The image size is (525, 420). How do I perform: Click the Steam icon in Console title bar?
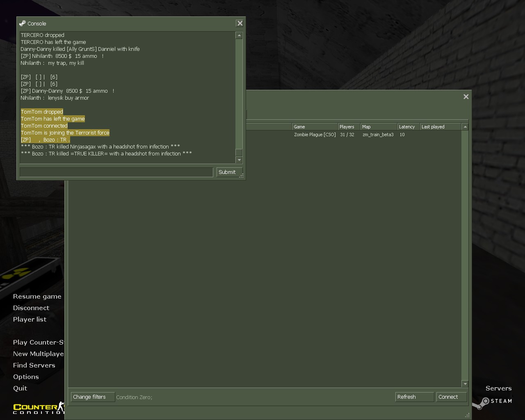[x=23, y=23]
